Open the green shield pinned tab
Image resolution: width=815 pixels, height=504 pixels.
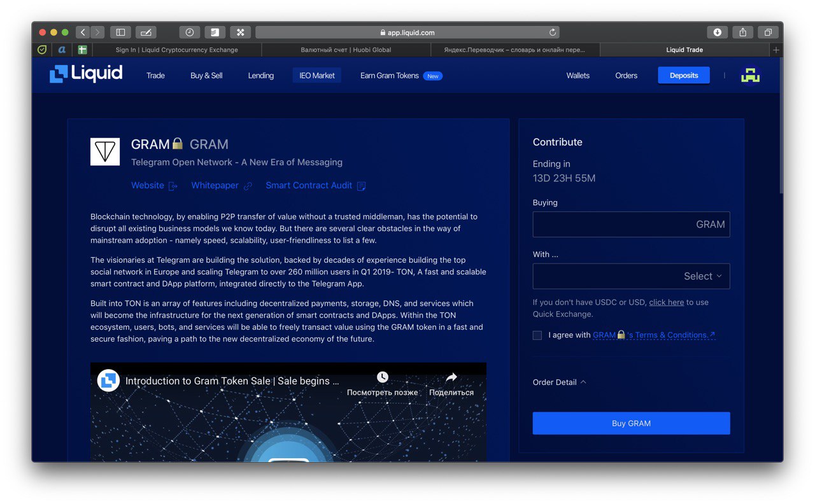[42, 50]
